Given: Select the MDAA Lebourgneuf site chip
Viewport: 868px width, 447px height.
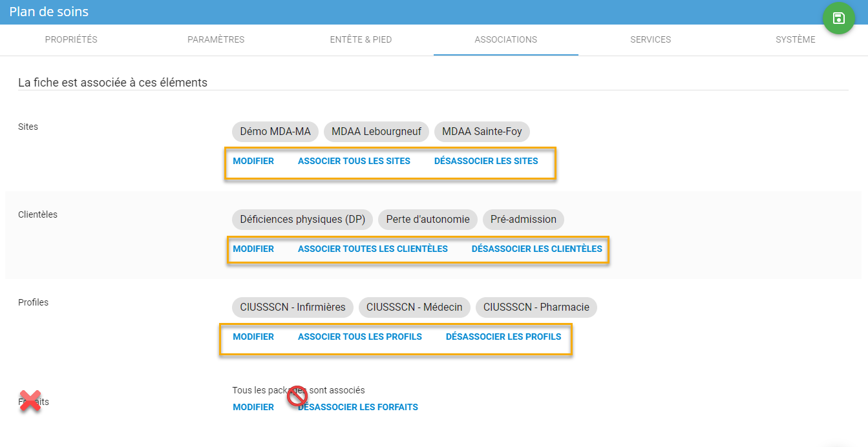Looking at the screenshot, I should [x=376, y=132].
